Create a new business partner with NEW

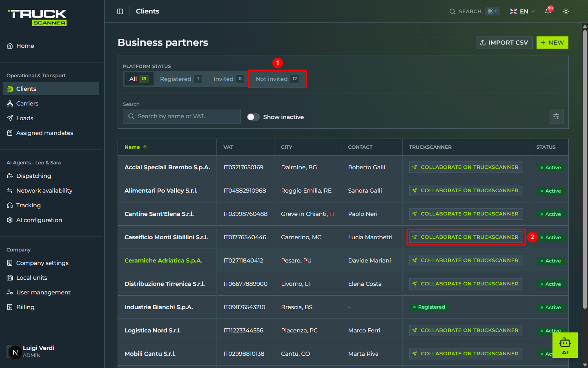click(x=552, y=43)
